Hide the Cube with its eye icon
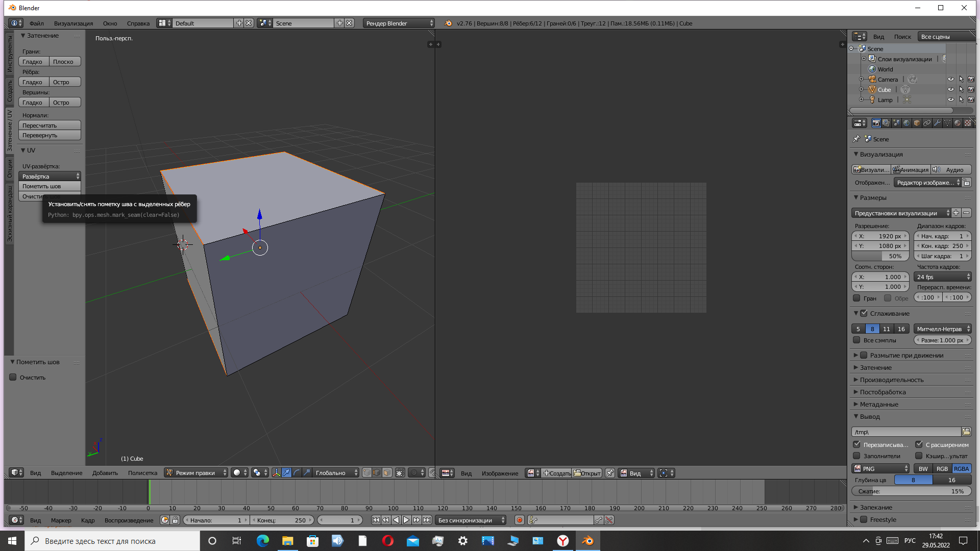 pos(950,89)
